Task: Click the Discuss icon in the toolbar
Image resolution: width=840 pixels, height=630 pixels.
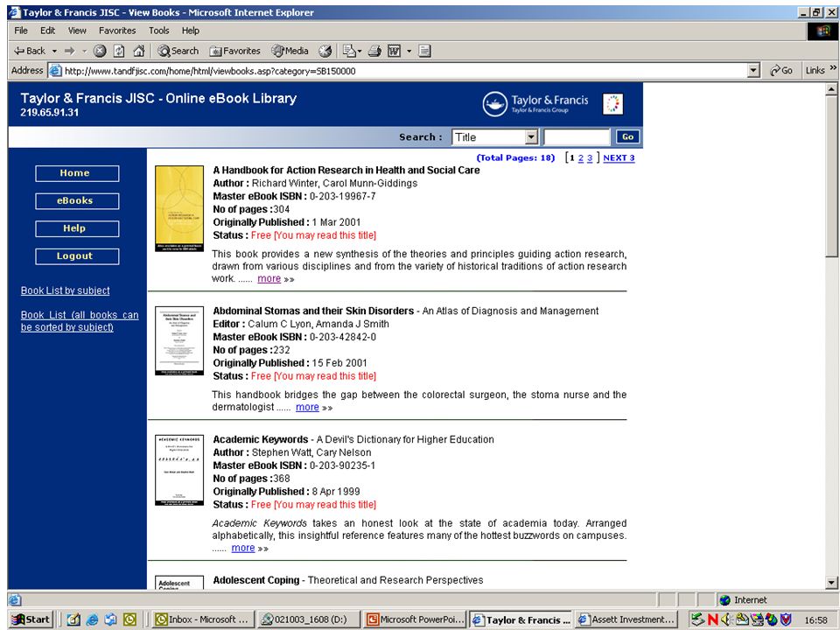Action: [425, 51]
